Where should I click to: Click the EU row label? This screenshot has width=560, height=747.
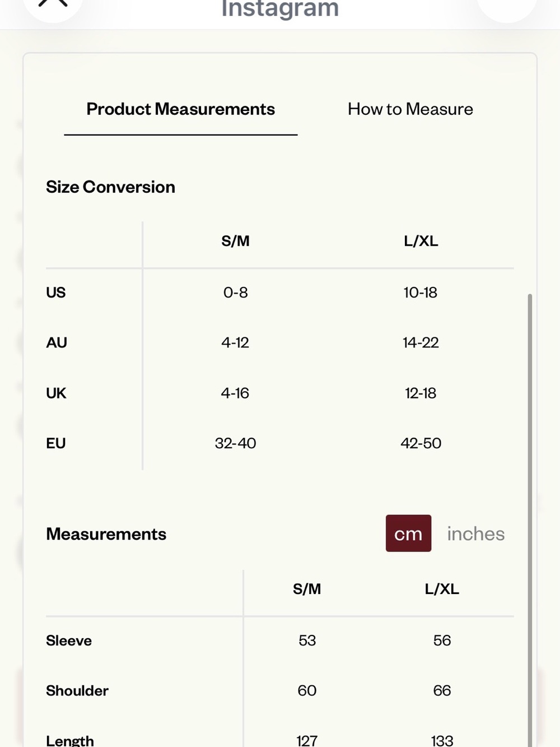tap(56, 443)
